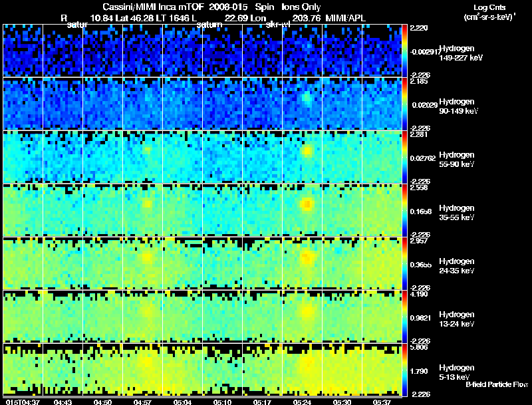Screen dimensions: 532x405
Task: Click the 2.281 colorbar maximum value
Action: click(420, 134)
